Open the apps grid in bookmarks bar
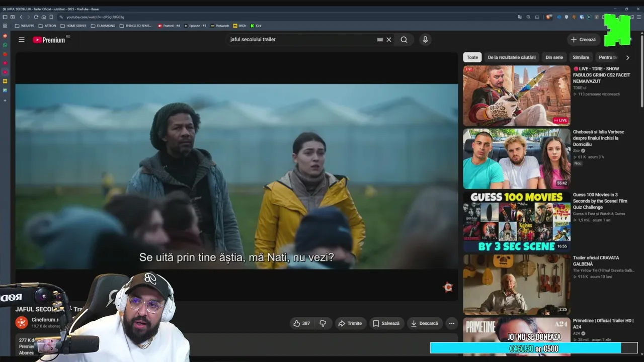644x362 pixels. (5, 26)
